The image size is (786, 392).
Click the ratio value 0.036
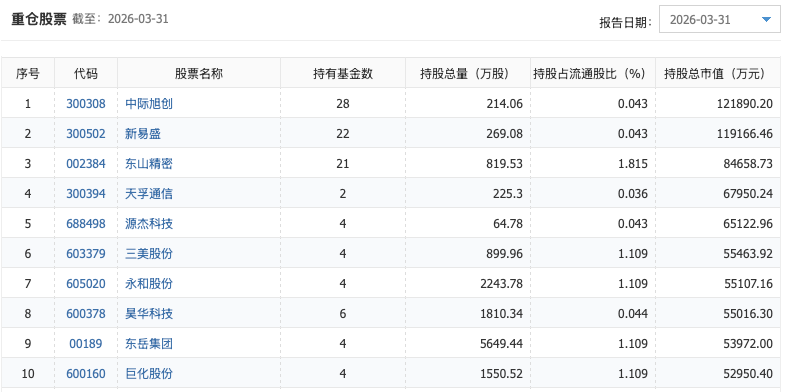(x=632, y=193)
